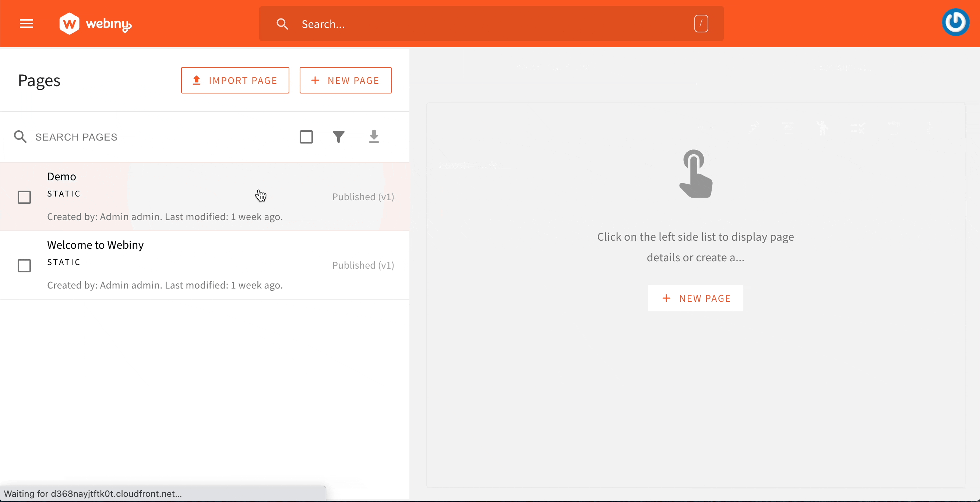Click the Import Page button
Screen dimensions: 980x502
pos(235,80)
